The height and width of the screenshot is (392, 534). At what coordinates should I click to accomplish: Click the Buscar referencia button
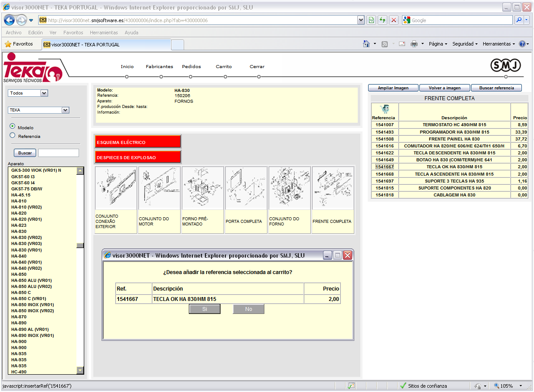coord(496,88)
